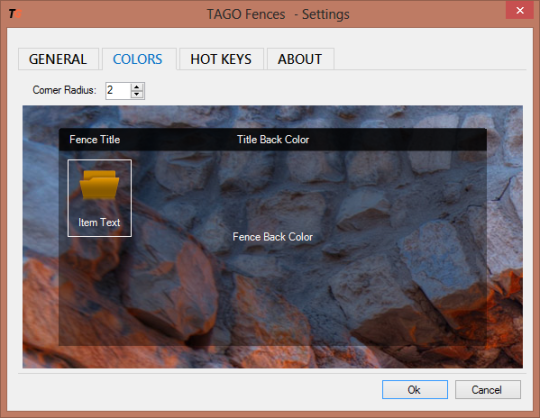Confirm settings with Ok button

(415, 390)
